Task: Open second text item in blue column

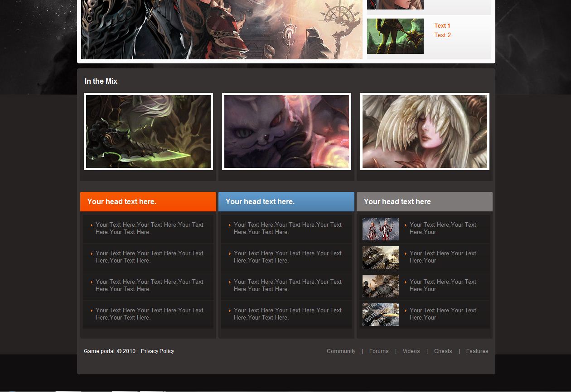Action: pos(287,257)
